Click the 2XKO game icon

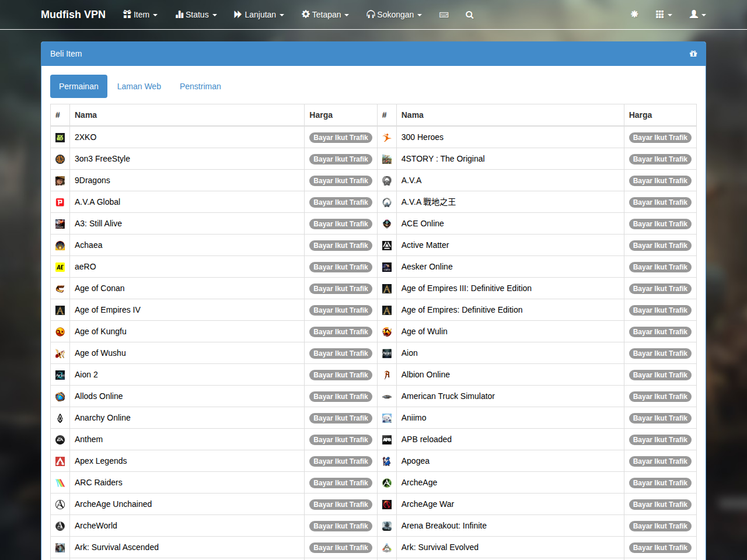click(x=60, y=138)
